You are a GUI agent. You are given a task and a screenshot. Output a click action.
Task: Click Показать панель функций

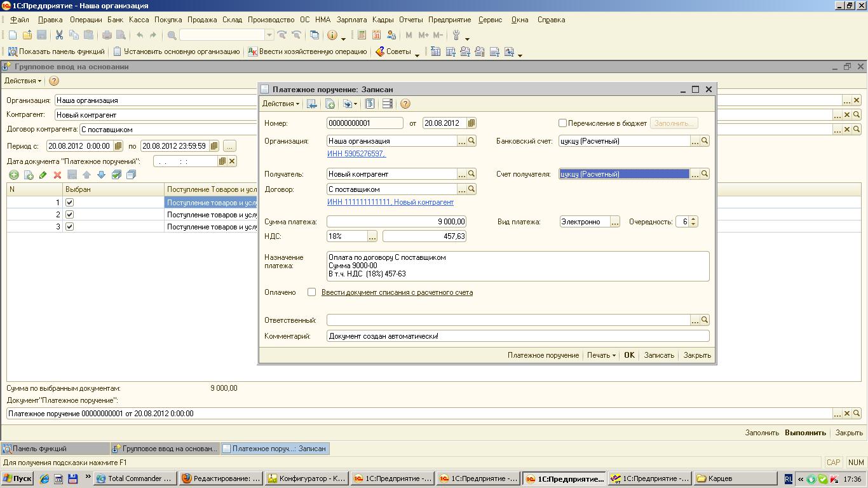click(56, 51)
